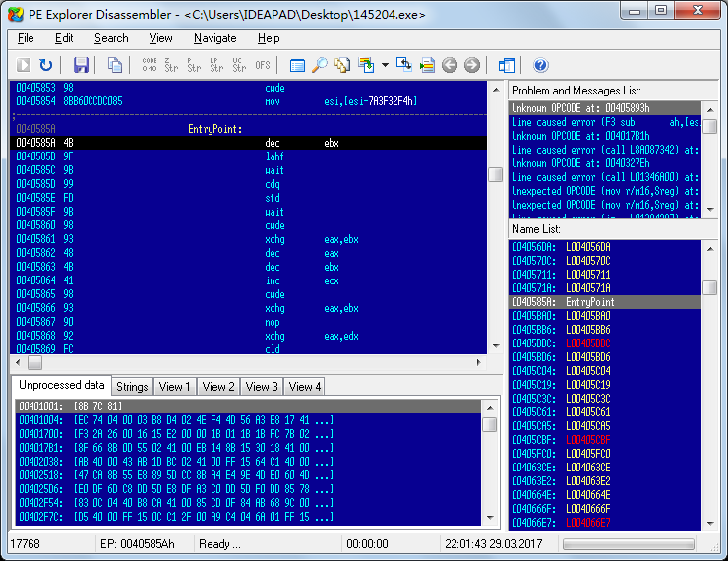
Task: Click the status bar progress bar
Action: point(629,544)
